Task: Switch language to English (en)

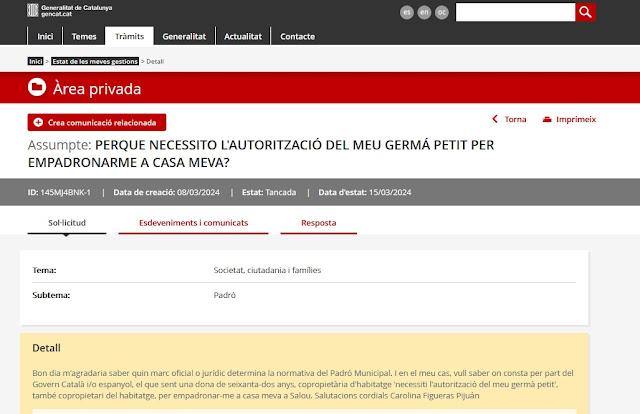Action: 424,12
